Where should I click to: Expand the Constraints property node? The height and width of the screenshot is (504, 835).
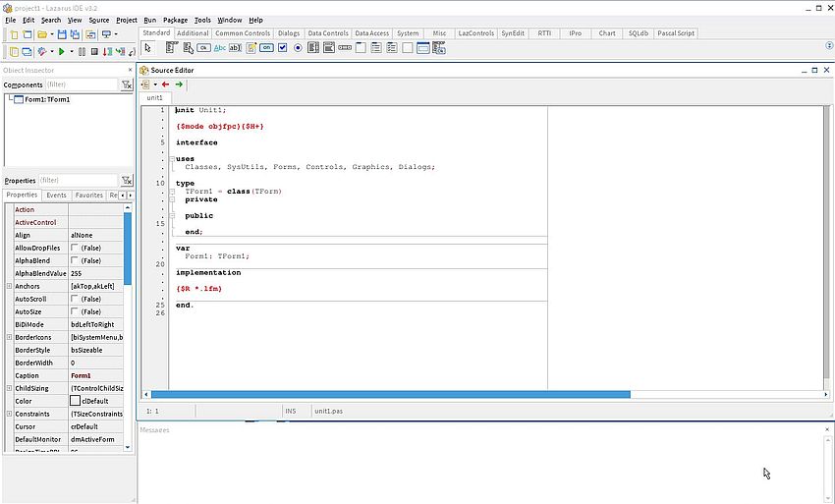click(x=9, y=414)
